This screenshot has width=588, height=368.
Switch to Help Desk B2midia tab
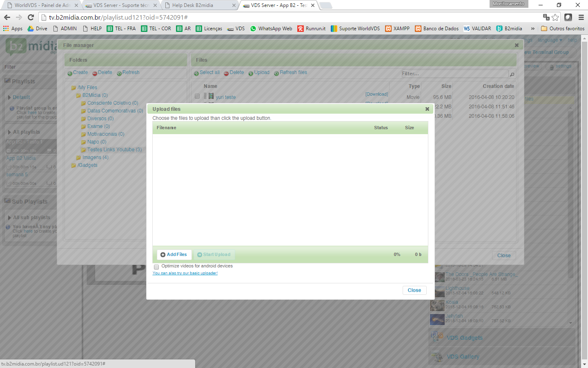(x=199, y=5)
